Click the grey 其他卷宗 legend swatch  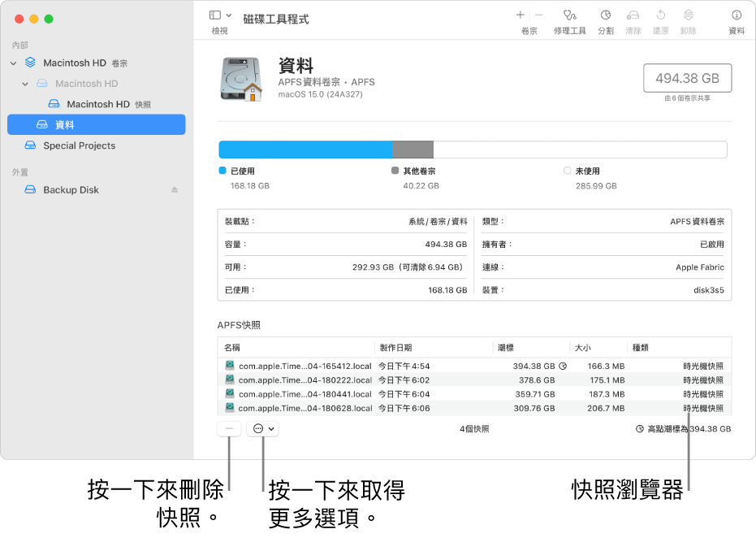point(395,171)
